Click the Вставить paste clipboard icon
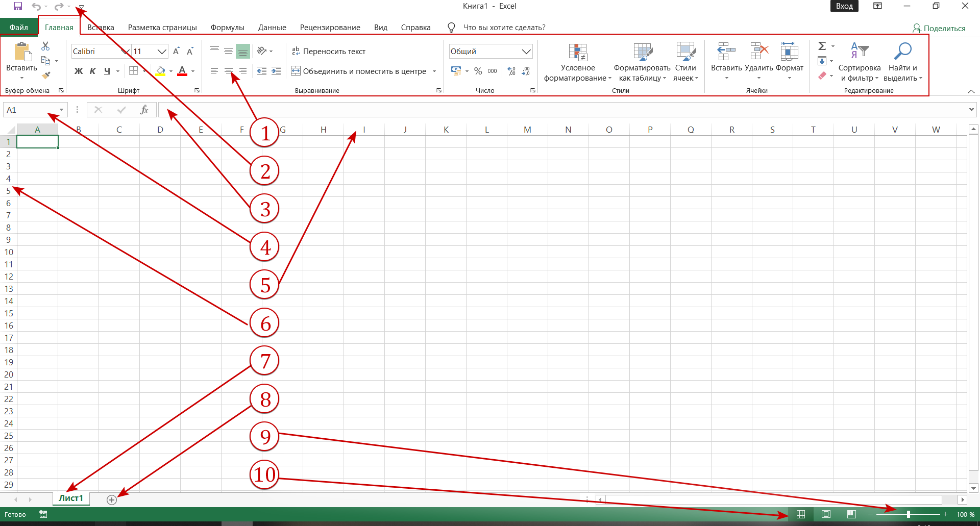The width and height of the screenshot is (980, 526). 22,52
